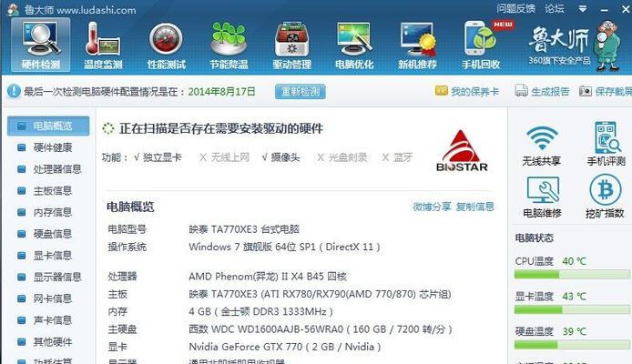Open the 手机回收 phone recycling tool
This screenshot has width=632, height=364.
[x=481, y=45]
